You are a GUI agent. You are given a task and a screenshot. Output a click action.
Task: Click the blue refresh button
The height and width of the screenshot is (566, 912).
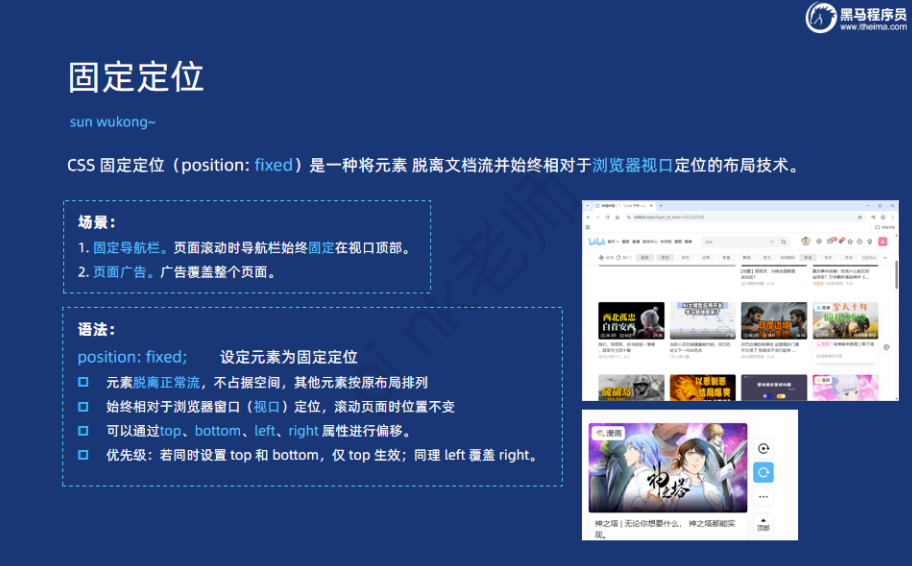(x=764, y=472)
